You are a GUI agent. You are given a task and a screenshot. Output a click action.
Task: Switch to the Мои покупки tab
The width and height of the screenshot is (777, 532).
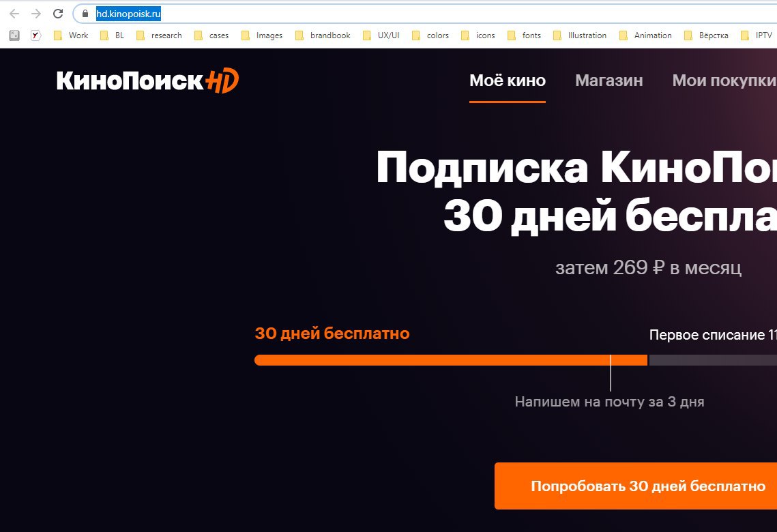724,80
